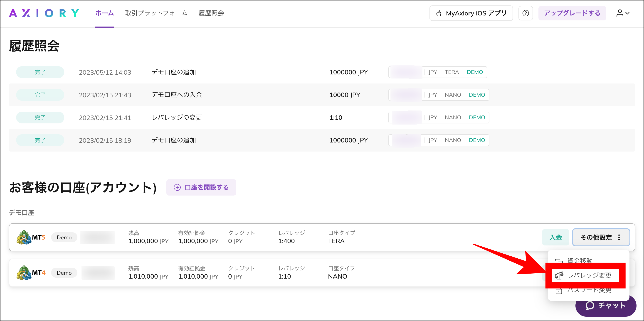Select the scales icon beside レバレッジ変更

coord(559,276)
